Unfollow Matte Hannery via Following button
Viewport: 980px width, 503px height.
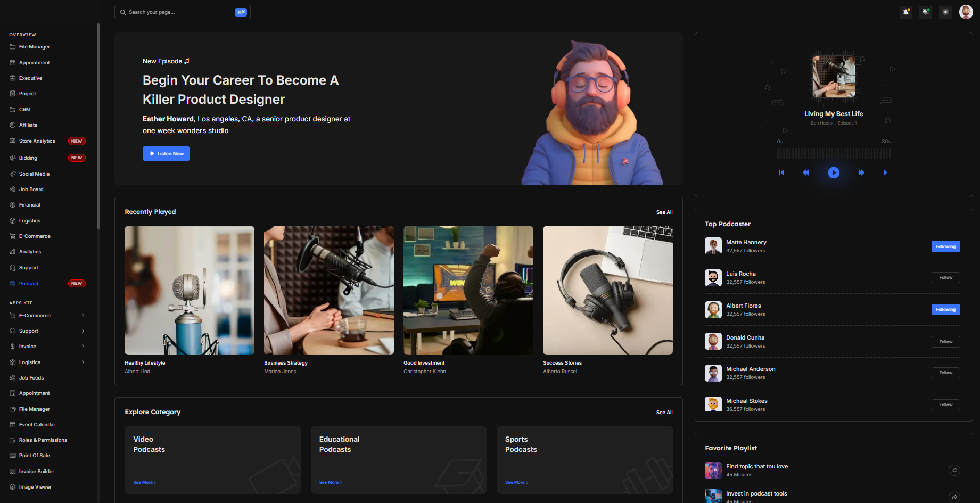pyautogui.click(x=945, y=246)
